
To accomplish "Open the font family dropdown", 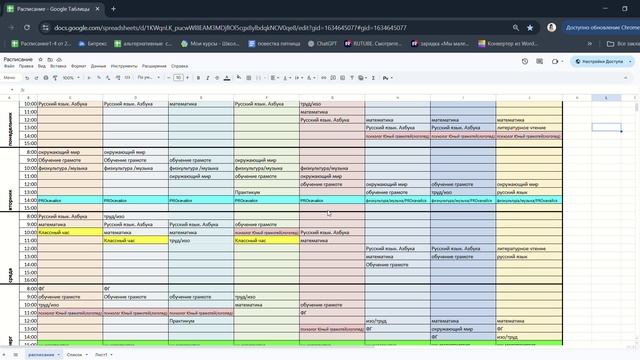I will coord(148,78).
